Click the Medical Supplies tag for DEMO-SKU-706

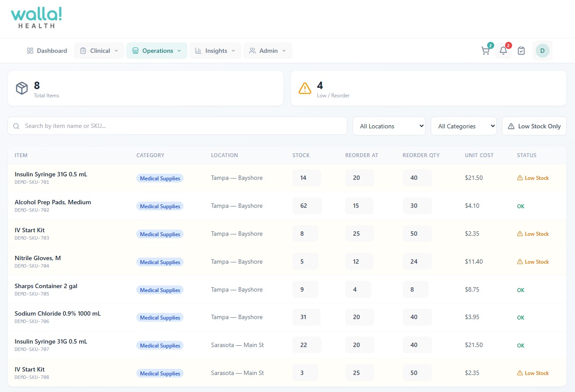coord(160,318)
